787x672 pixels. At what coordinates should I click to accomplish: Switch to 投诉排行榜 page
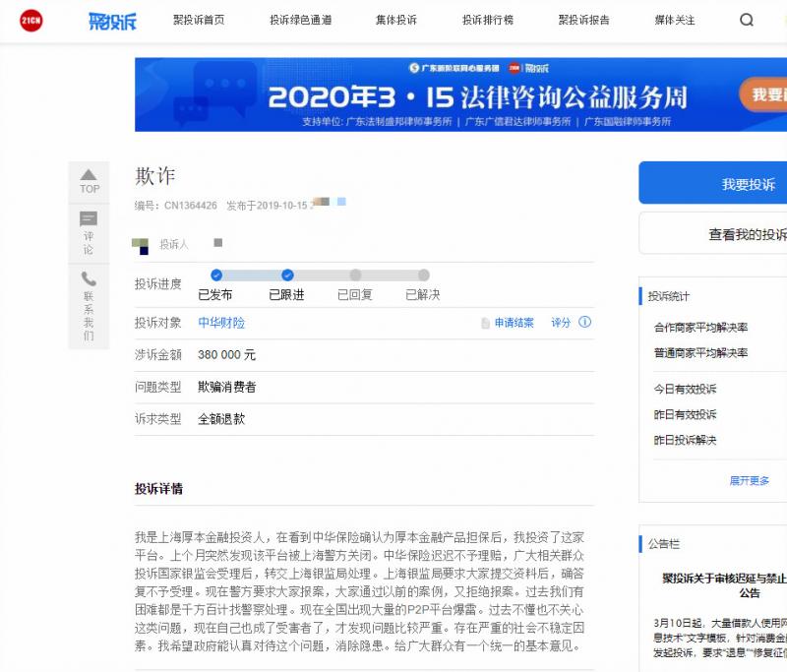pyautogui.click(x=487, y=20)
